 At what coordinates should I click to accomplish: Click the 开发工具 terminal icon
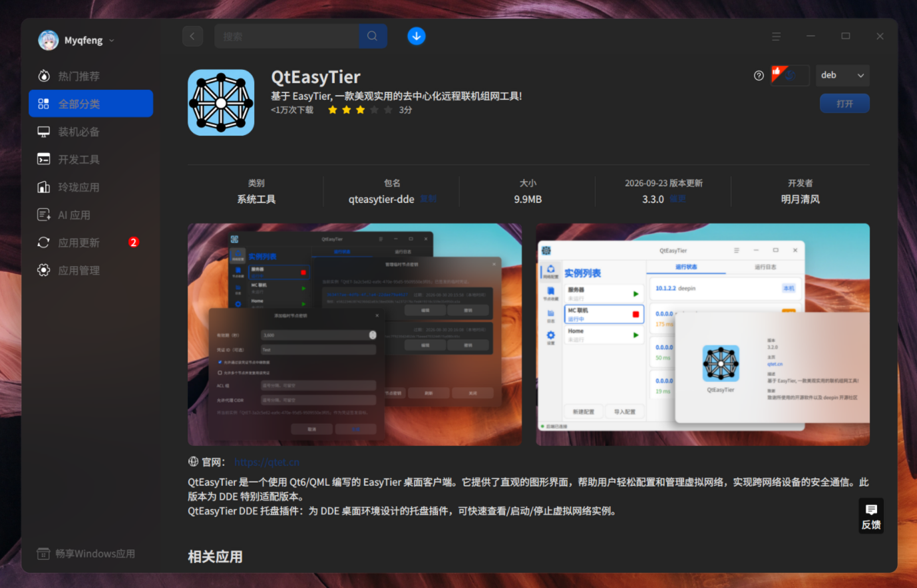click(x=44, y=160)
